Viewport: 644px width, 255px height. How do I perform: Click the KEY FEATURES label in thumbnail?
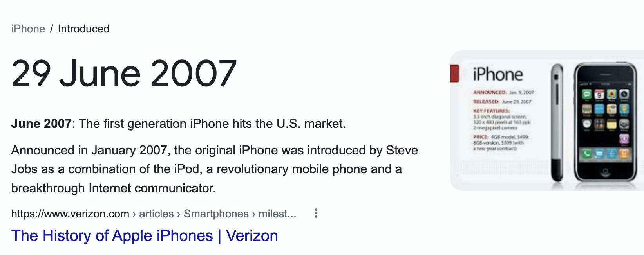[x=491, y=111]
